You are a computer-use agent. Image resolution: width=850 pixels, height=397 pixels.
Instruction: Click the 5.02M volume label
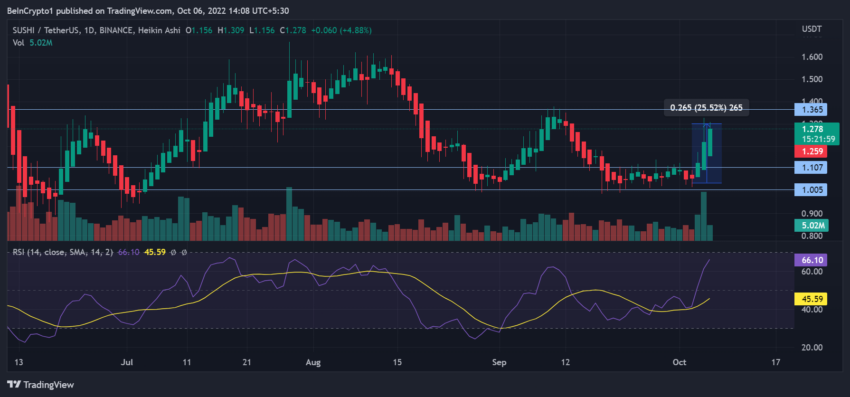811,226
